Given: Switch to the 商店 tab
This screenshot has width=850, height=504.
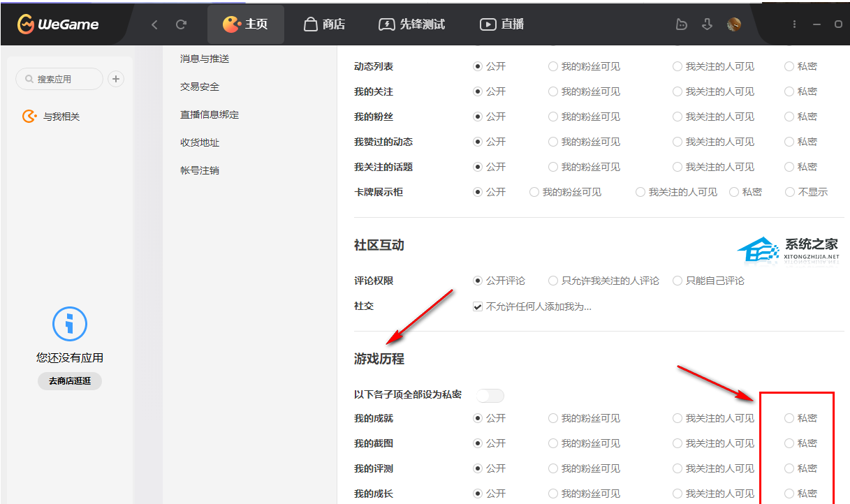Looking at the screenshot, I should coord(325,24).
